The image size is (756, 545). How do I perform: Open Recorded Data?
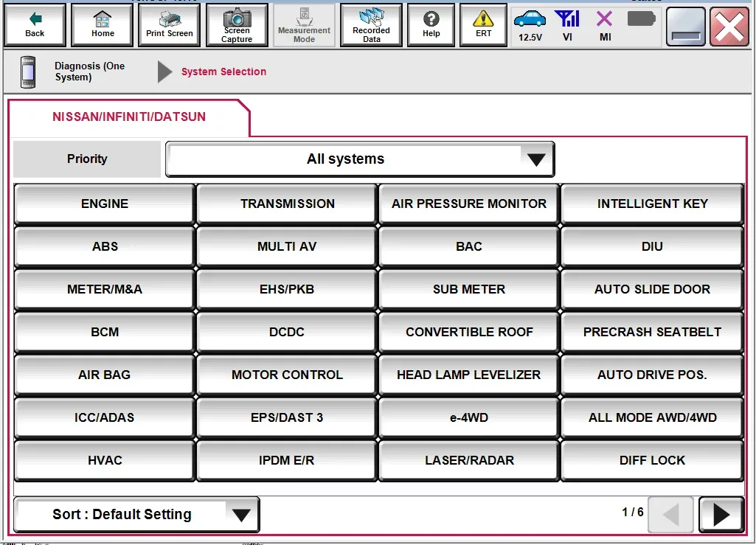click(x=371, y=25)
